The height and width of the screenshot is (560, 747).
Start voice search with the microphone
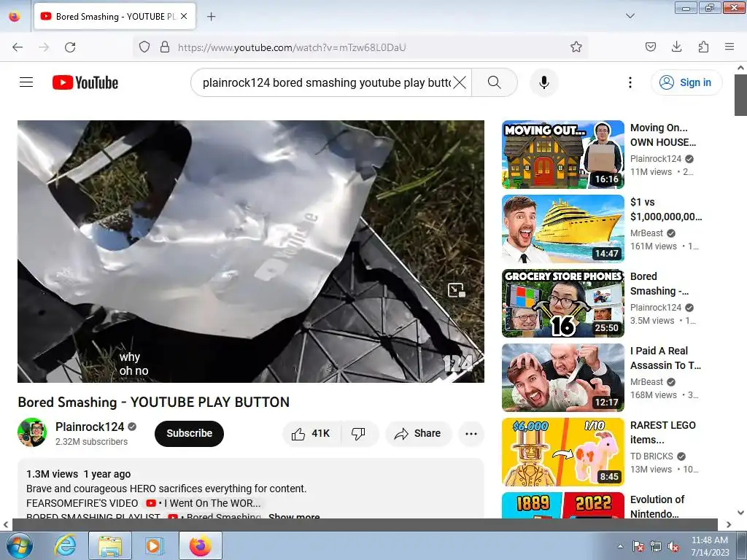544,82
